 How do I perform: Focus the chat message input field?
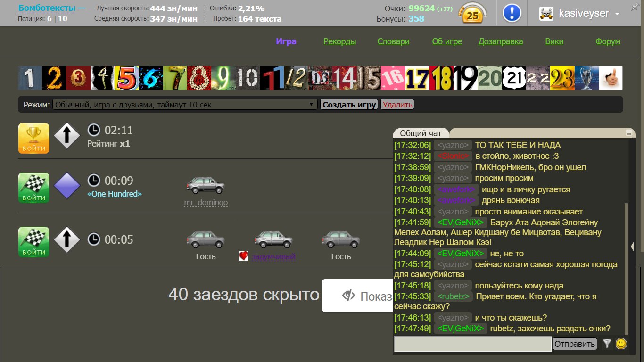point(472,344)
